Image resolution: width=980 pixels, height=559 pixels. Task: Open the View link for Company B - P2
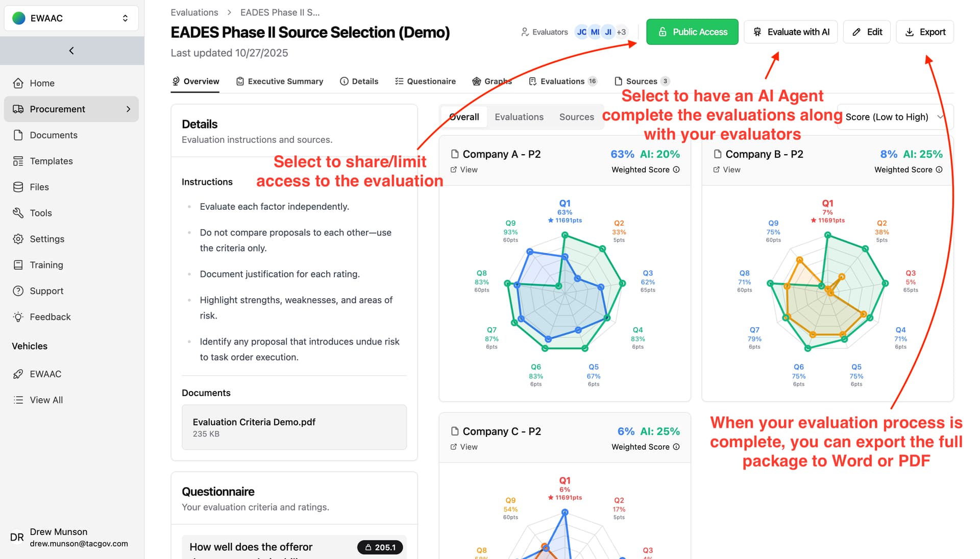click(727, 169)
